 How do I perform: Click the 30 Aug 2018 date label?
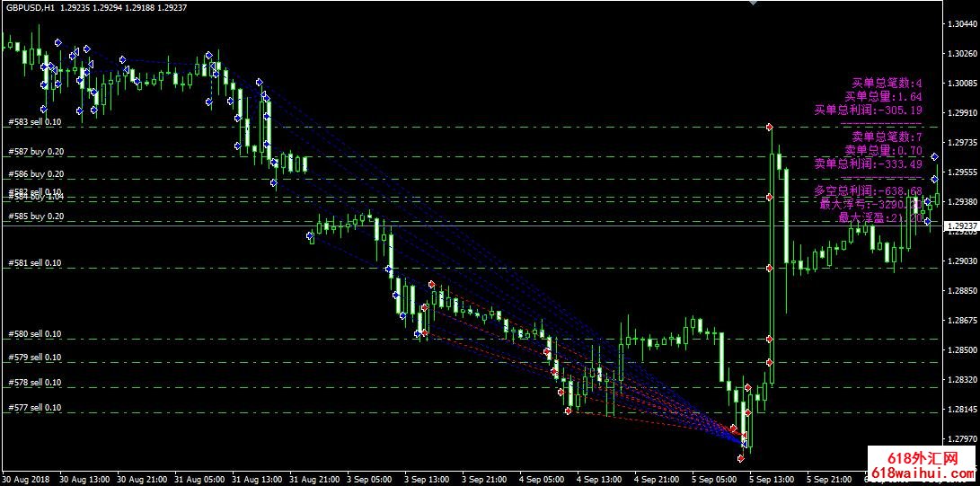click(26, 479)
